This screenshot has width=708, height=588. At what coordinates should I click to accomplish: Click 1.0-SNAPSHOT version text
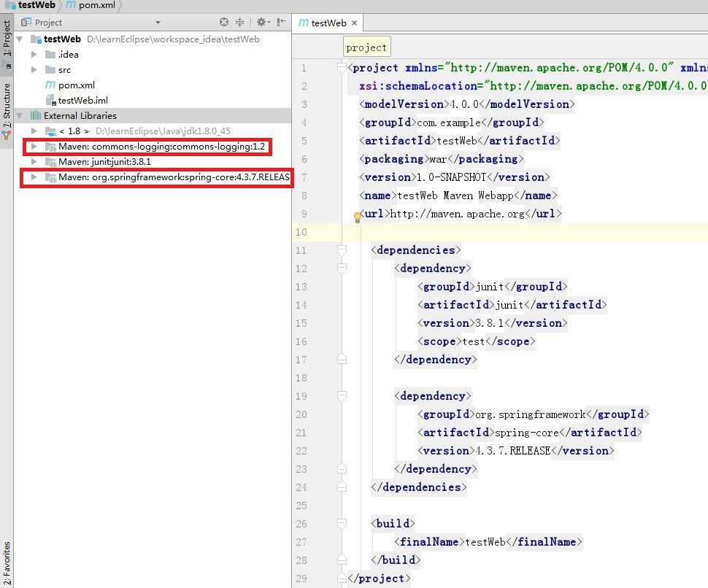point(450,177)
